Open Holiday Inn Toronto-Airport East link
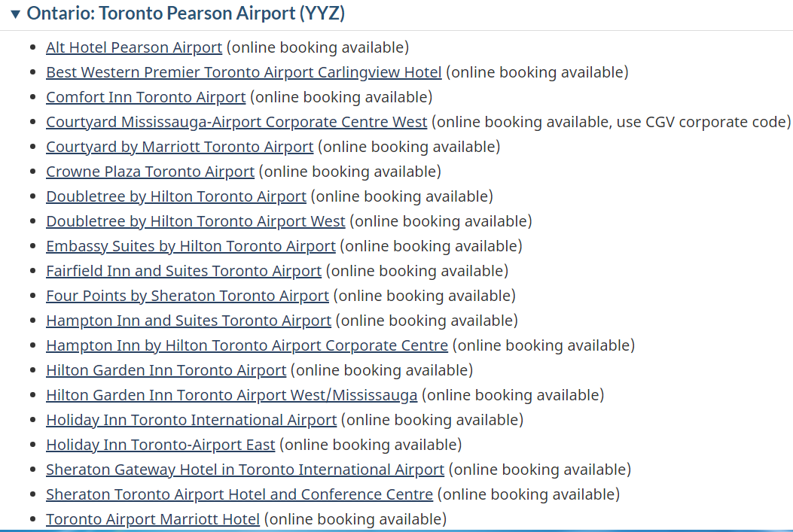The height and width of the screenshot is (532, 793). point(160,445)
